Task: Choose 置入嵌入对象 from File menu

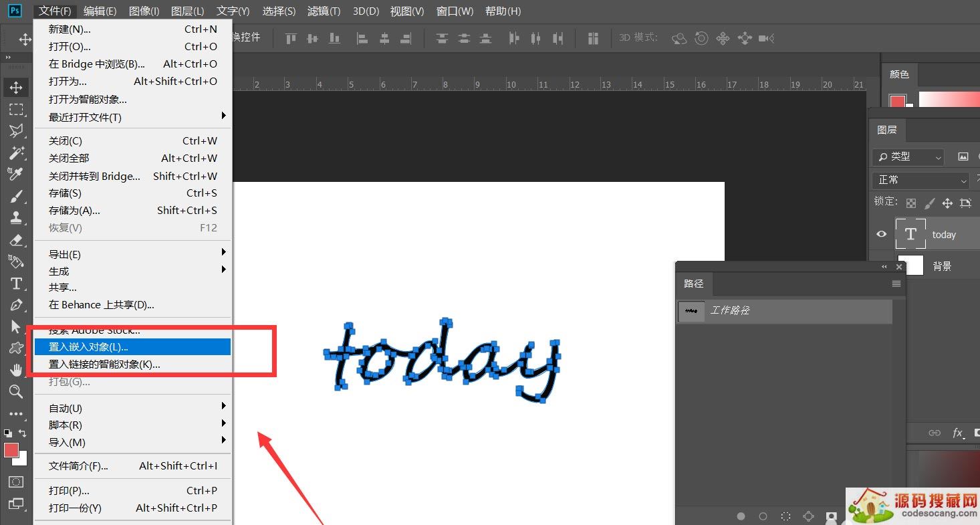Action: point(132,347)
